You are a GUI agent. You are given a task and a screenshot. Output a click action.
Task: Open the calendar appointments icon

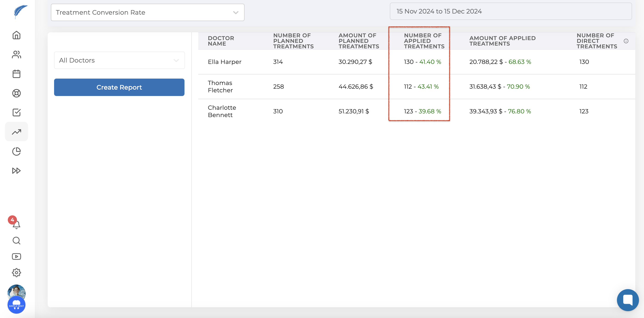point(17,74)
